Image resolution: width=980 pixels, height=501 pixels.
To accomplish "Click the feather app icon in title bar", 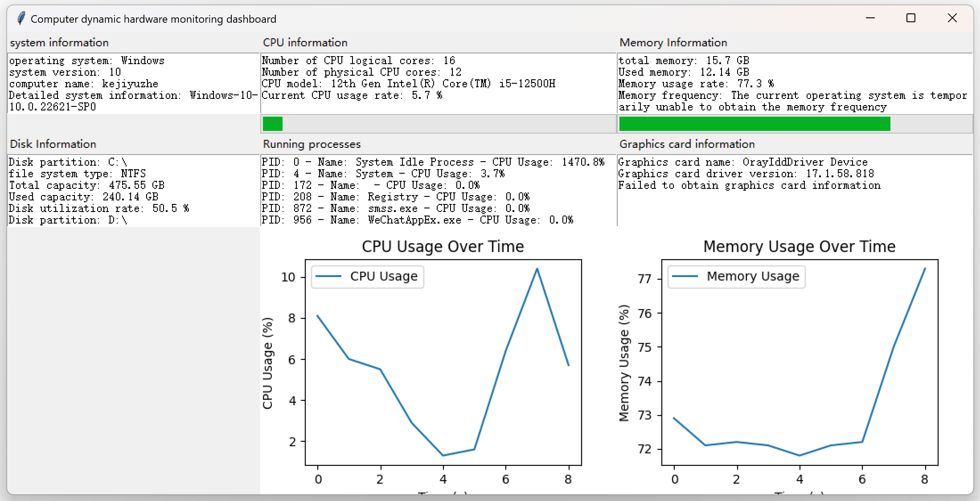I will coord(21,19).
